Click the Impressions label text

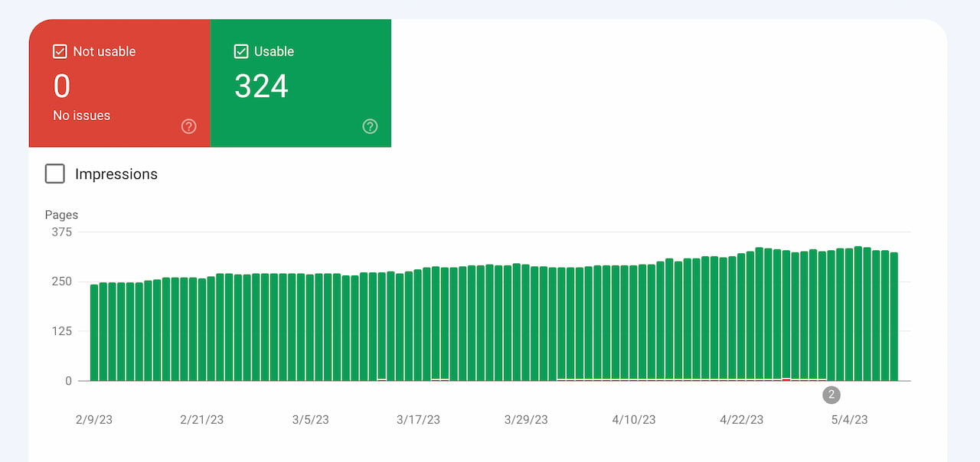pos(116,174)
